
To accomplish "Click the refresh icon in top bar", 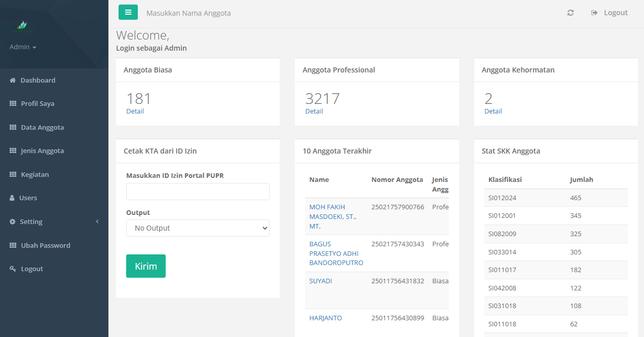I will [x=571, y=13].
